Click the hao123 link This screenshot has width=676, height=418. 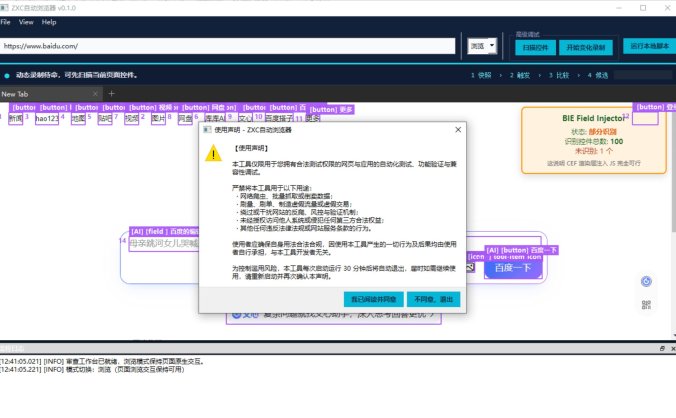tap(47, 118)
